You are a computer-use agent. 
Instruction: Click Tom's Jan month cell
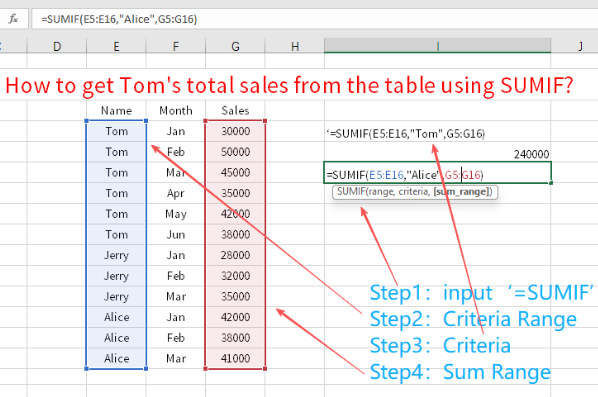tap(175, 131)
